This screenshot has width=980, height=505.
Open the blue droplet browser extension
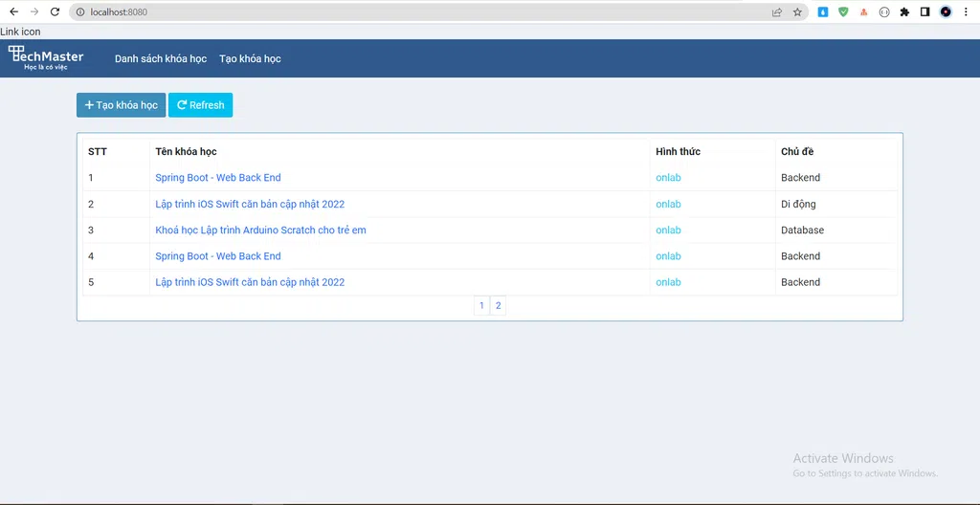pyautogui.click(x=823, y=11)
